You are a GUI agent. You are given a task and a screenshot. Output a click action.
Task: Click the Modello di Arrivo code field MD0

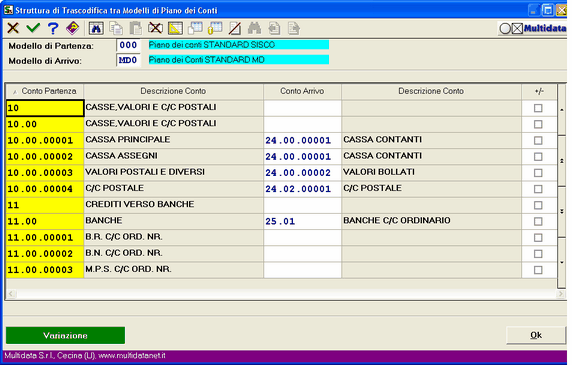click(x=128, y=60)
